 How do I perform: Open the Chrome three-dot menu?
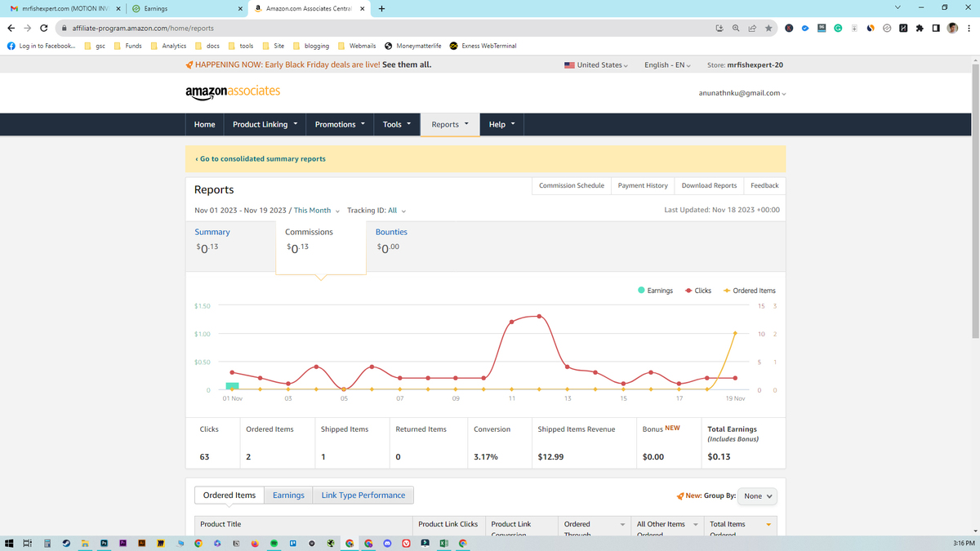(969, 28)
